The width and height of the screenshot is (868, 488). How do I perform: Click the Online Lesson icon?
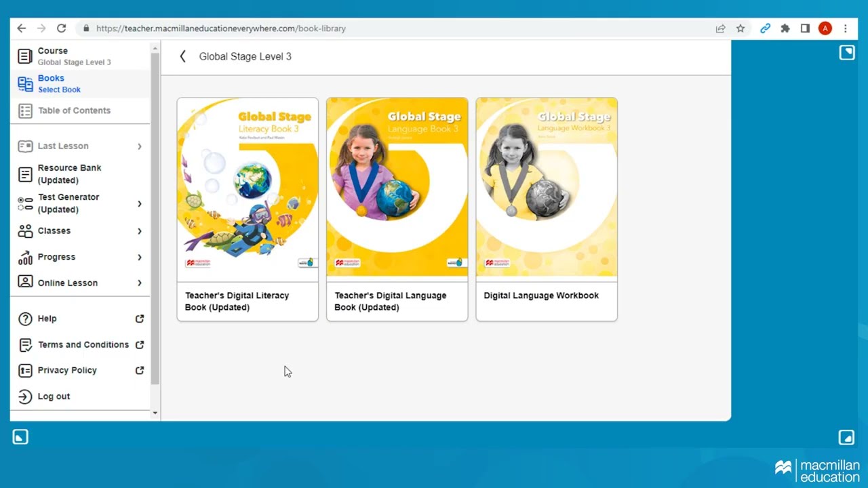(x=25, y=282)
